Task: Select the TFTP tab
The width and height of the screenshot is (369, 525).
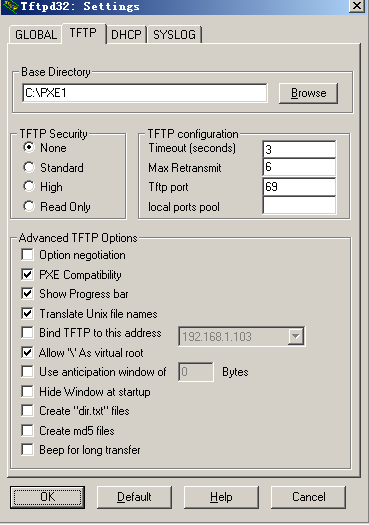Action: (83, 33)
